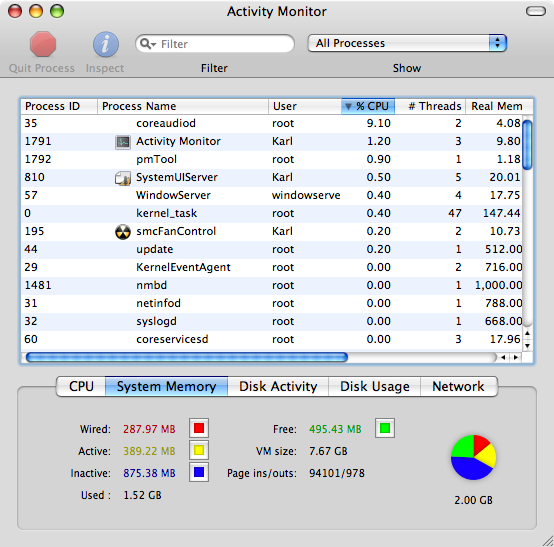Click the 875.38 MB Inactive value
Viewport: 554px width, 547px height.
coord(149,473)
